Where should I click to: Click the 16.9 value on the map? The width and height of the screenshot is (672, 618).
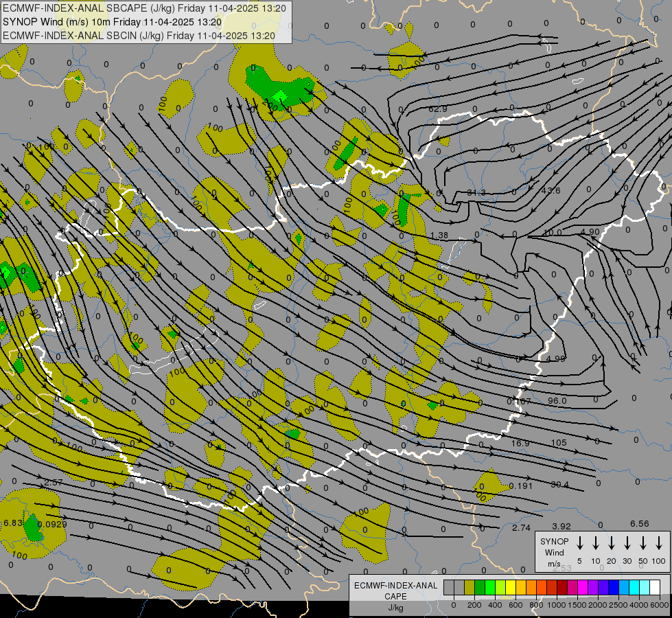(x=520, y=443)
